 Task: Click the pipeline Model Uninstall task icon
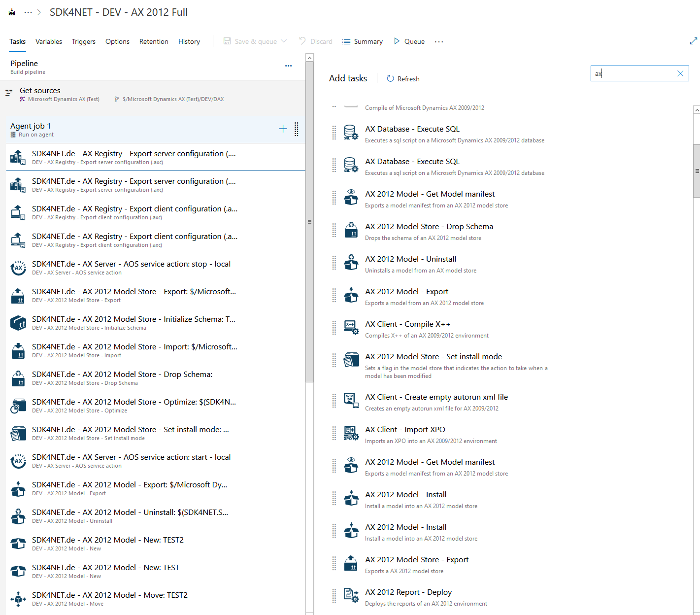18,516
